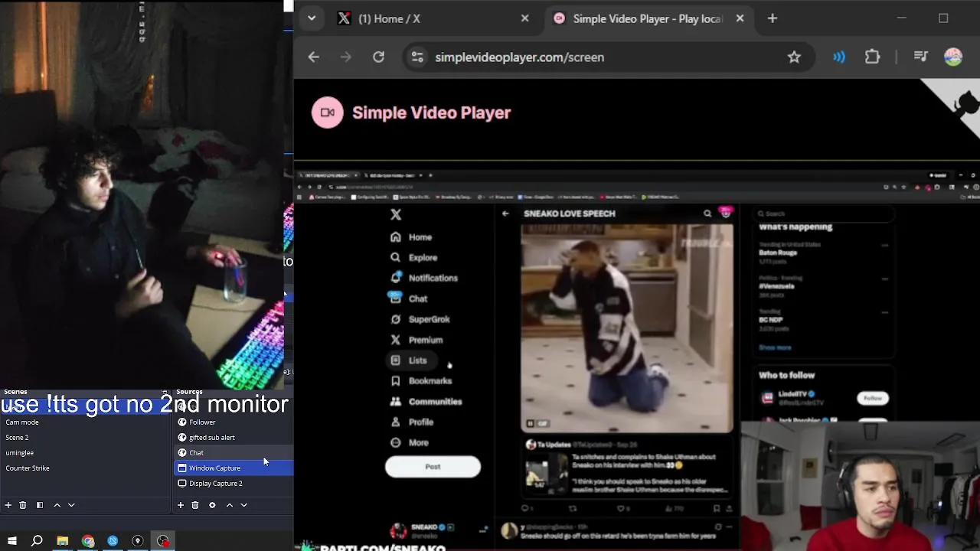The image size is (980, 551).
Task: Bookmark this page with star icon
Action: 794,57
